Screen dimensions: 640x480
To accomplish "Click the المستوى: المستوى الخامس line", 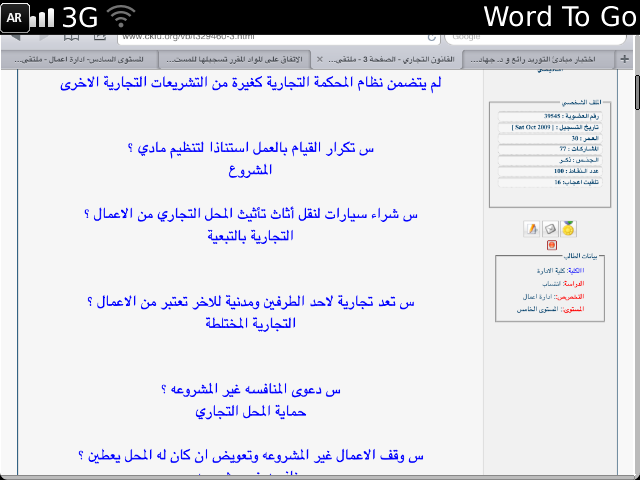I will (x=551, y=309).
